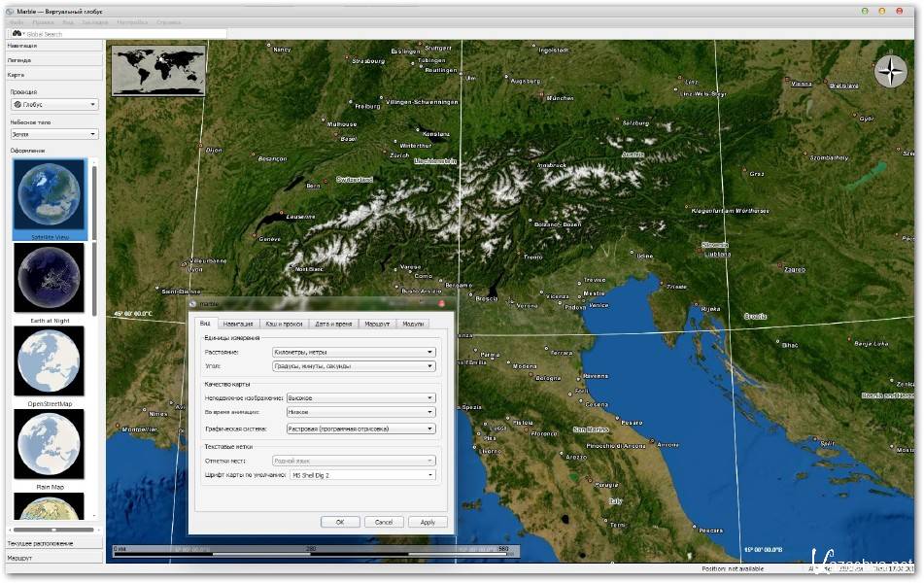Open the Небесное тело dropdown
The width and height of the screenshot is (924, 583).
pos(53,134)
